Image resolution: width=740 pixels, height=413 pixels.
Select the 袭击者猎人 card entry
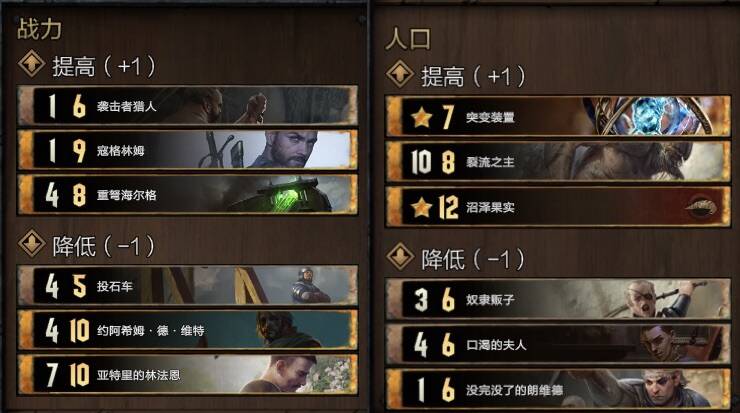[x=187, y=106]
